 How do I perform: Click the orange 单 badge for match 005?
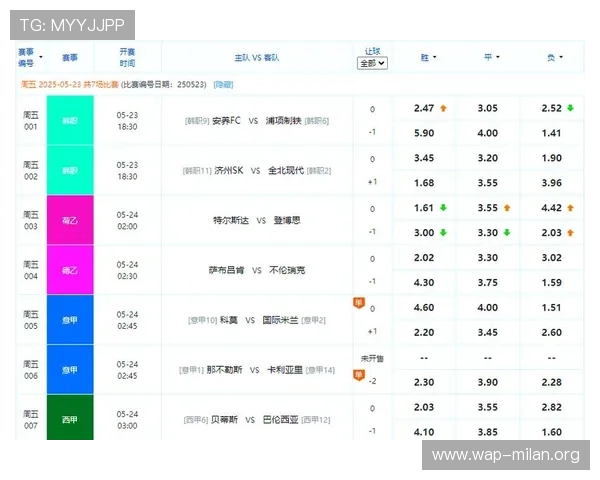pos(359,303)
